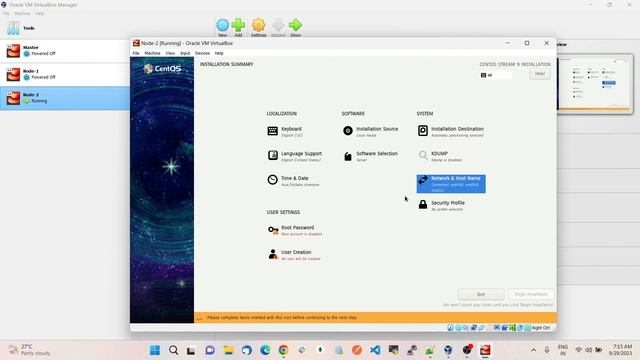Image resolution: width=640 pixels, height=360 pixels.
Task: Open File menu in VirtualBox Manager
Action: [x=6, y=13]
